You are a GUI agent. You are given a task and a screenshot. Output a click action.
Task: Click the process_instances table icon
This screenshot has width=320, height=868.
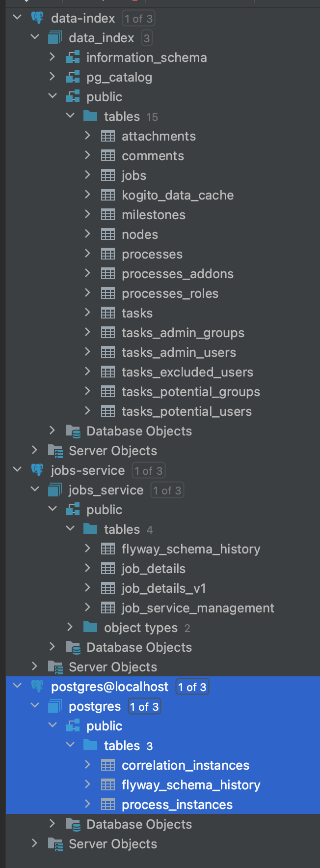[x=108, y=805]
